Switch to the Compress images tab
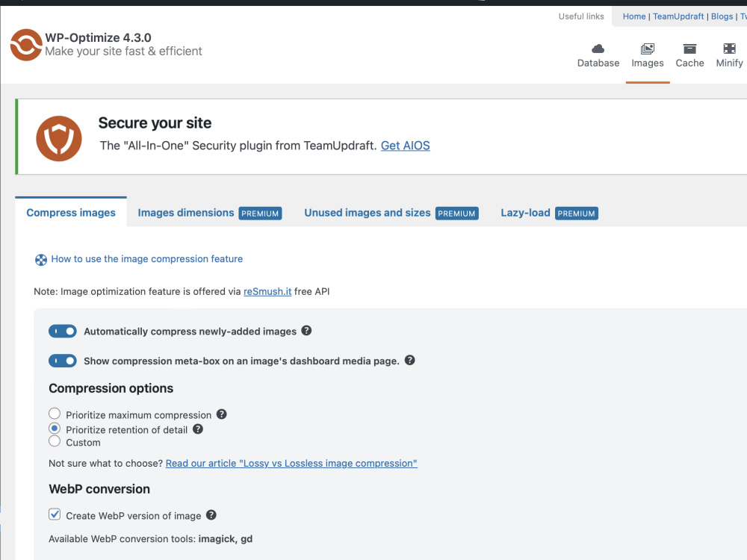The image size is (747, 560). 71,212
